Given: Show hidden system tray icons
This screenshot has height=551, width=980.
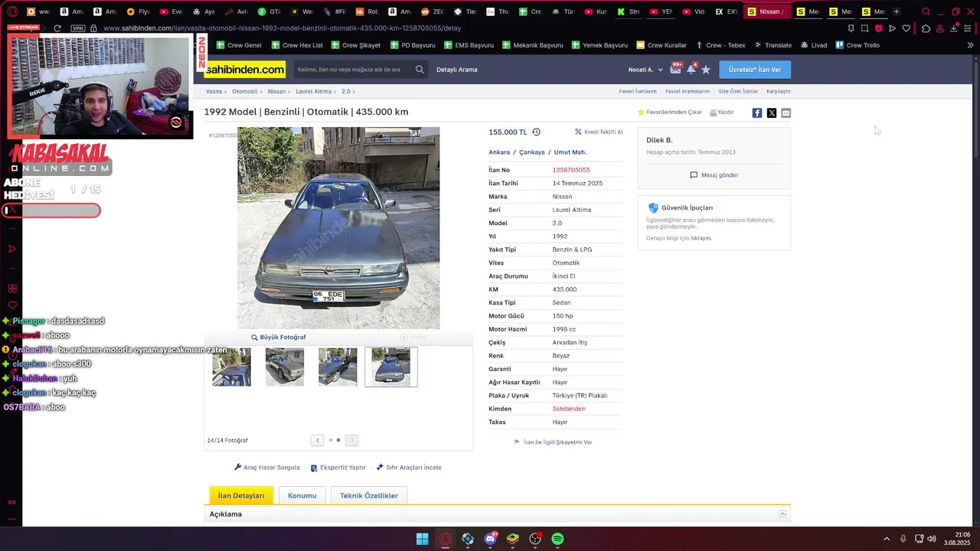Looking at the screenshot, I should coord(887,539).
